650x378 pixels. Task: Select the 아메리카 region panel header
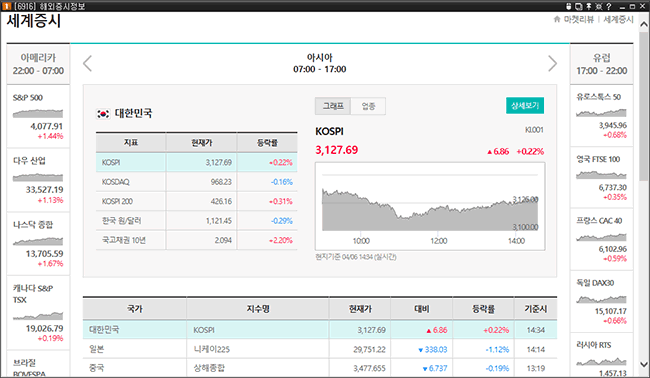click(x=38, y=64)
